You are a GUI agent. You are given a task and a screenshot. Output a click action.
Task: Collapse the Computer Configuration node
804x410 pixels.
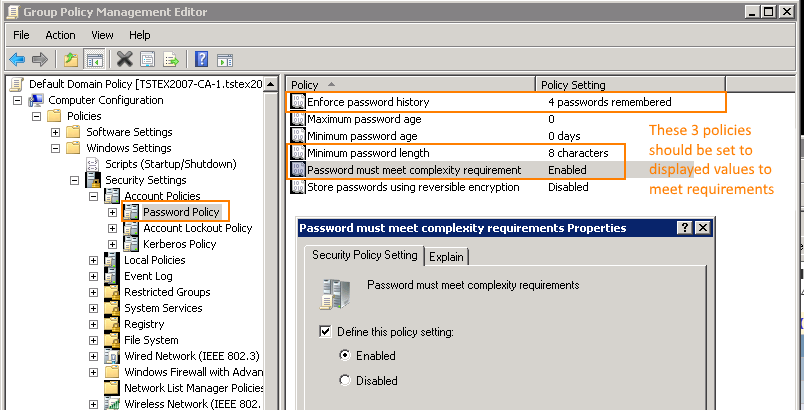click(x=17, y=100)
